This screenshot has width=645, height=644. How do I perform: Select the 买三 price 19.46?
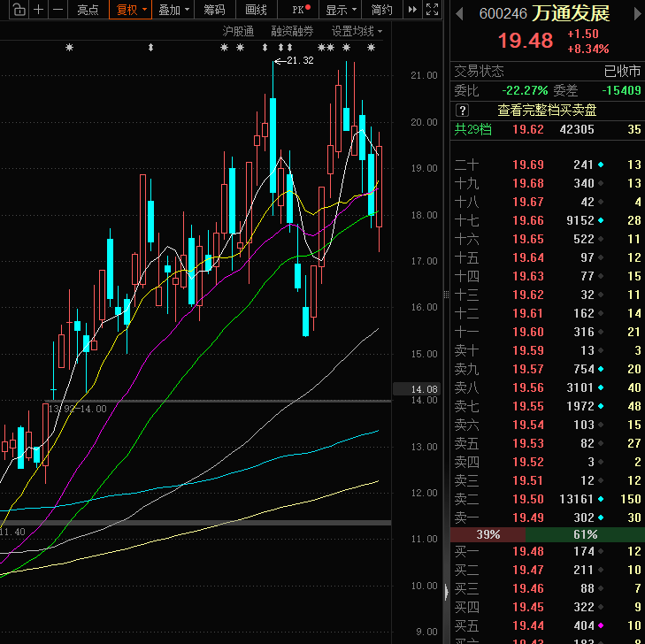tap(527, 588)
